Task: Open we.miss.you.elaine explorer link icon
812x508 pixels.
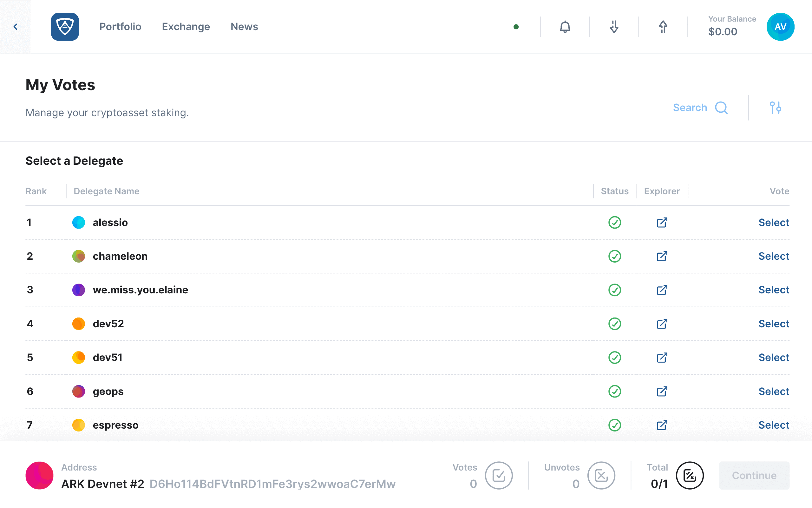Action: (x=662, y=290)
